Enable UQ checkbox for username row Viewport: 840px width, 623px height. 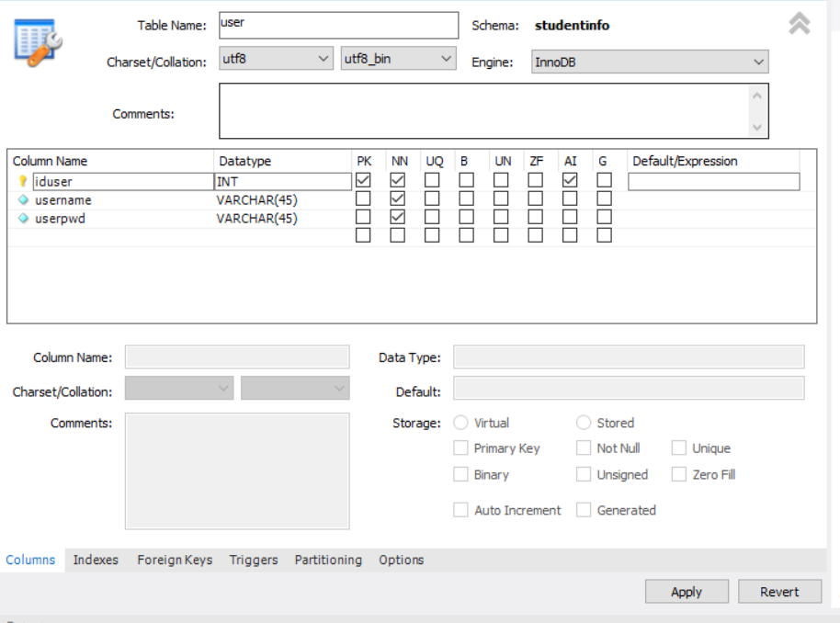(x=432, y=198)
